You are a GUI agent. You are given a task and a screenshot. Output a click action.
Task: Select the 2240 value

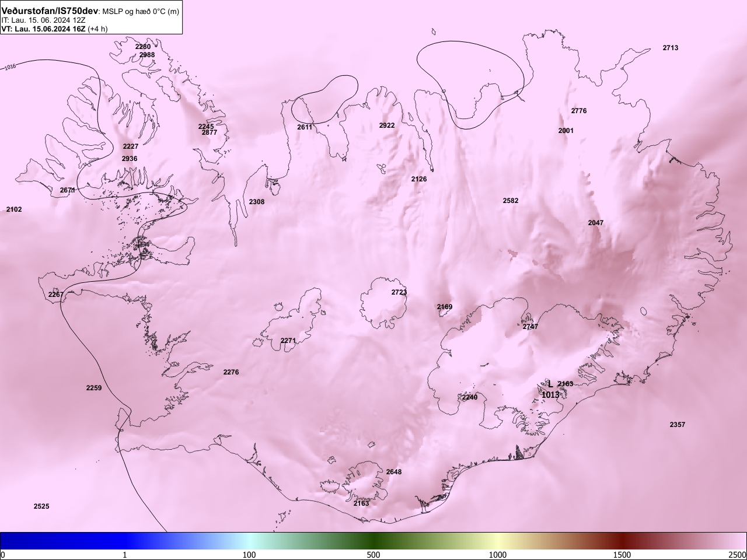coord(470,397)
